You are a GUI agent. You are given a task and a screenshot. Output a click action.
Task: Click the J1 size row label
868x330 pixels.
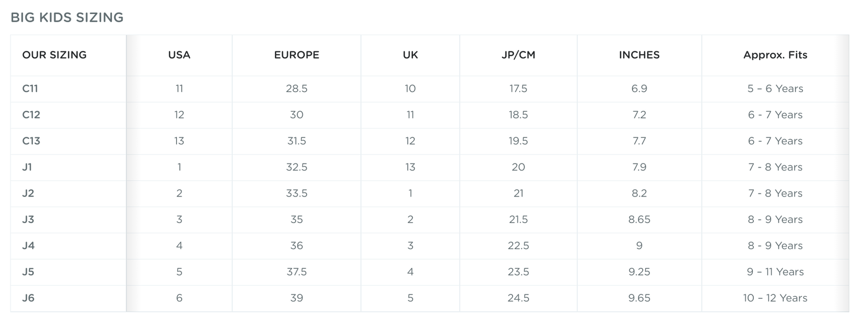27,167
